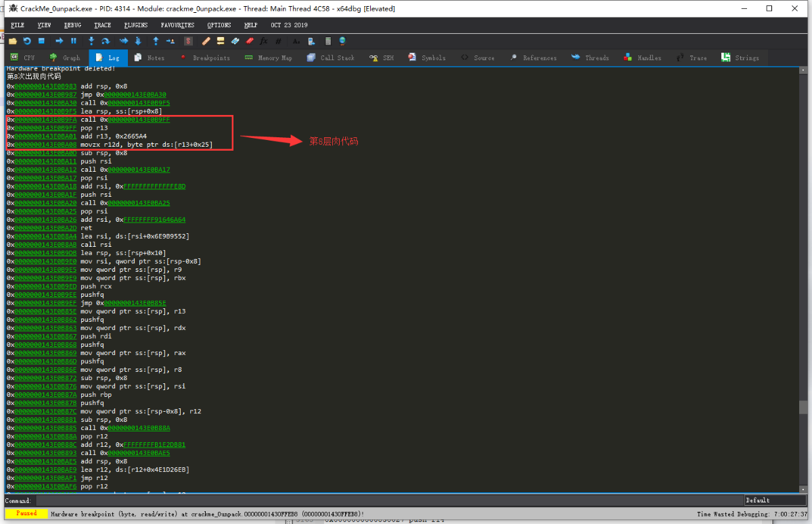Switch to the Call Stack tab
Screen dimensions: 812x524
click(330, 58)
